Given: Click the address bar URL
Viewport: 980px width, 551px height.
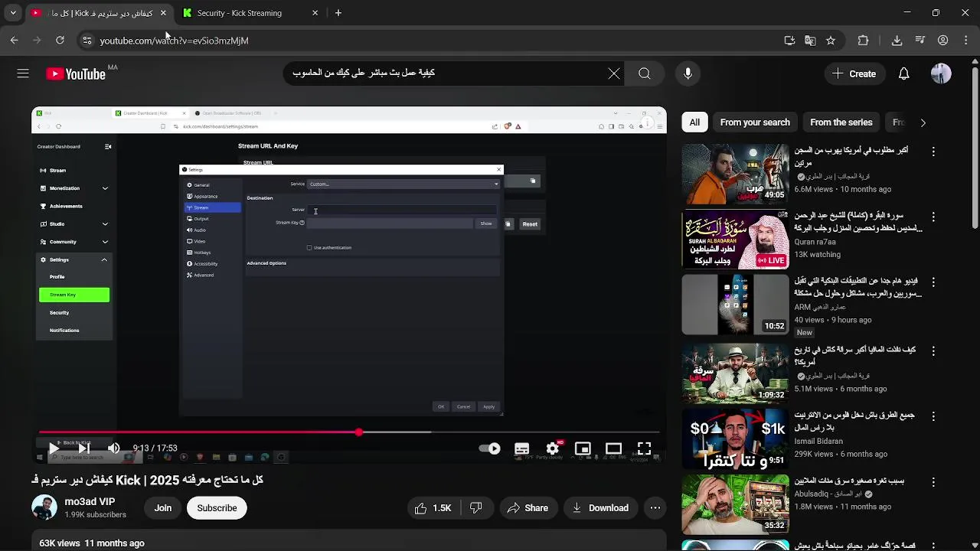Looking at the screenshot, I should [x=174, y=41].
